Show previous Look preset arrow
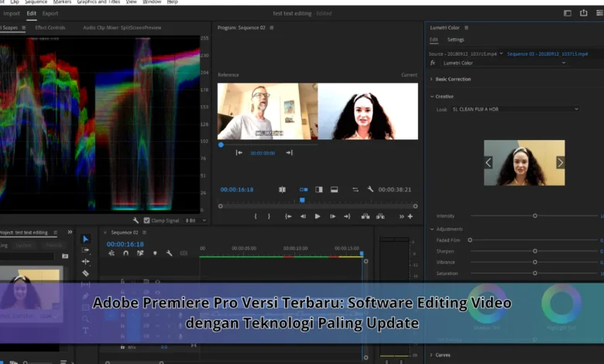This screenshot has width=604, height=364. [489, 163]
